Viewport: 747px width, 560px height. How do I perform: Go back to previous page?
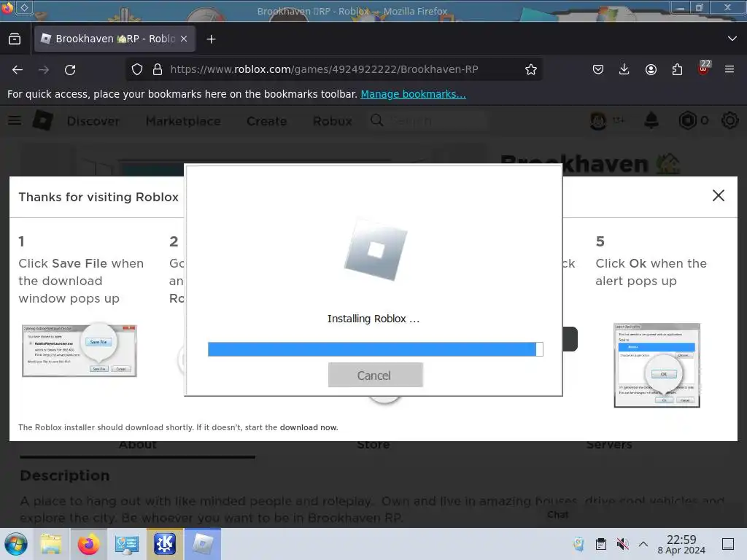click(x=18, y=69)
